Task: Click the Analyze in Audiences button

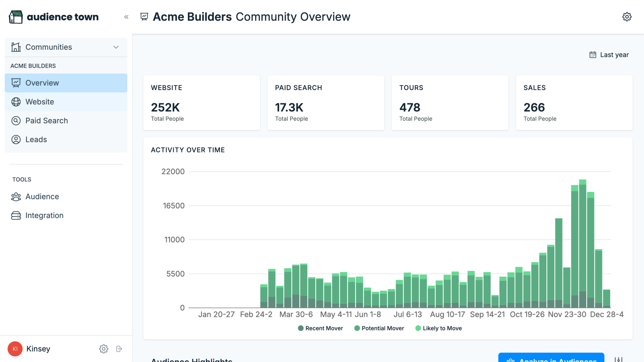Action: 551,358
